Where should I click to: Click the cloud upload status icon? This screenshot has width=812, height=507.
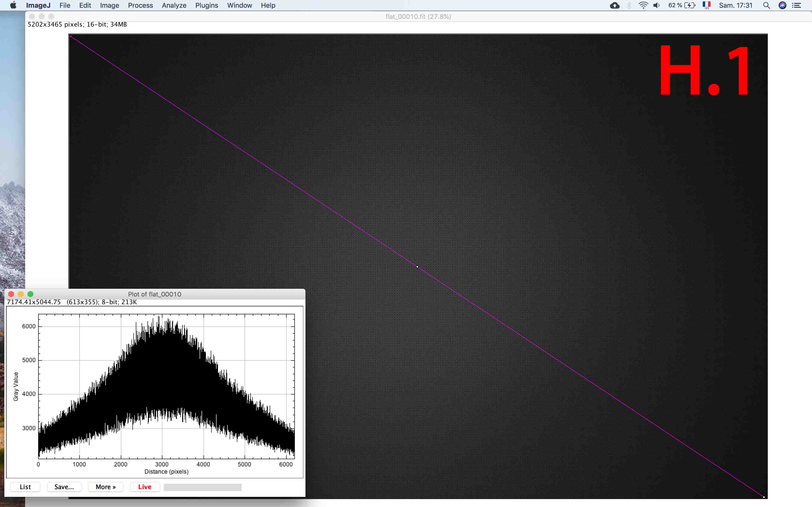pyautogui.click(x=614, y=5)
